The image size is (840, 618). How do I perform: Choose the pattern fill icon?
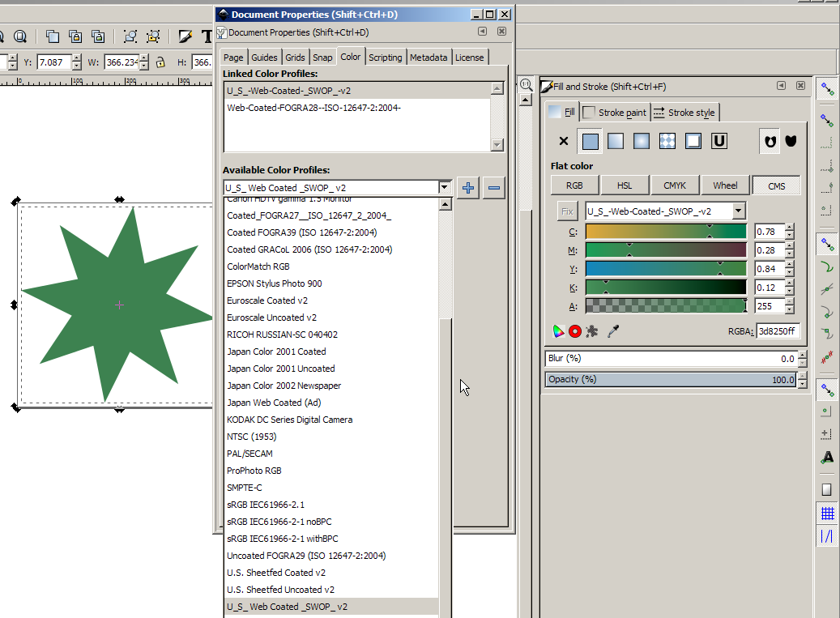[x=667, y=141]
